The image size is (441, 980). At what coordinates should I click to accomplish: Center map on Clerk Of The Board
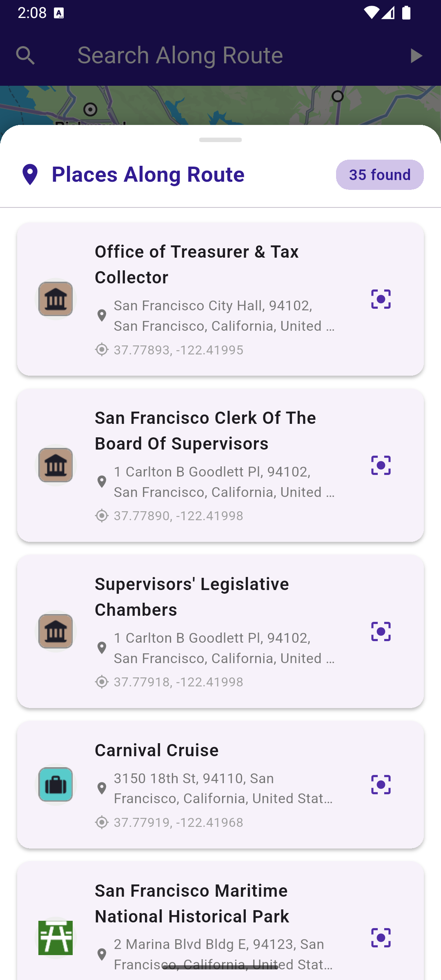coord(381,465)
